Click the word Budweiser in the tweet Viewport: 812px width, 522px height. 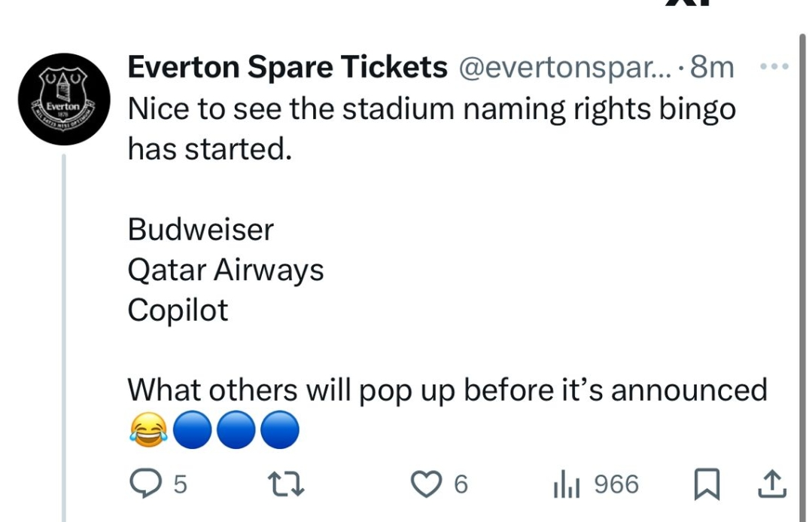[200, 230]
